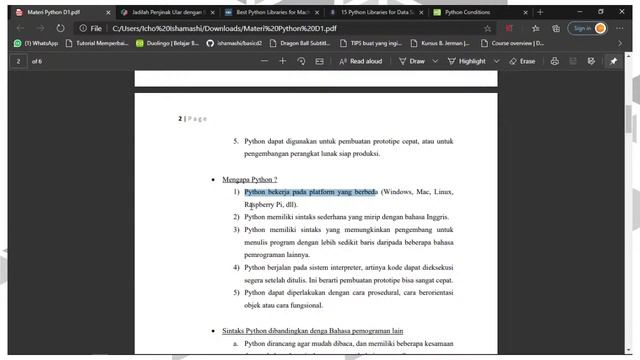640x360 pixels.
Task: Close the Python Conditions tab
Action: (x=525, y=13)
